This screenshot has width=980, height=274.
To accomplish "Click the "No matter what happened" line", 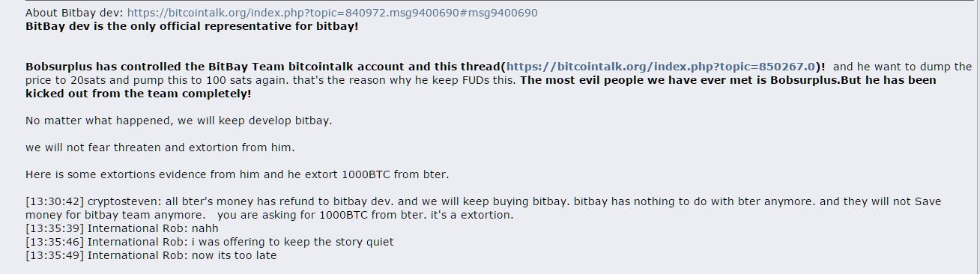I will pyautogui.click(x=178, y=121).
